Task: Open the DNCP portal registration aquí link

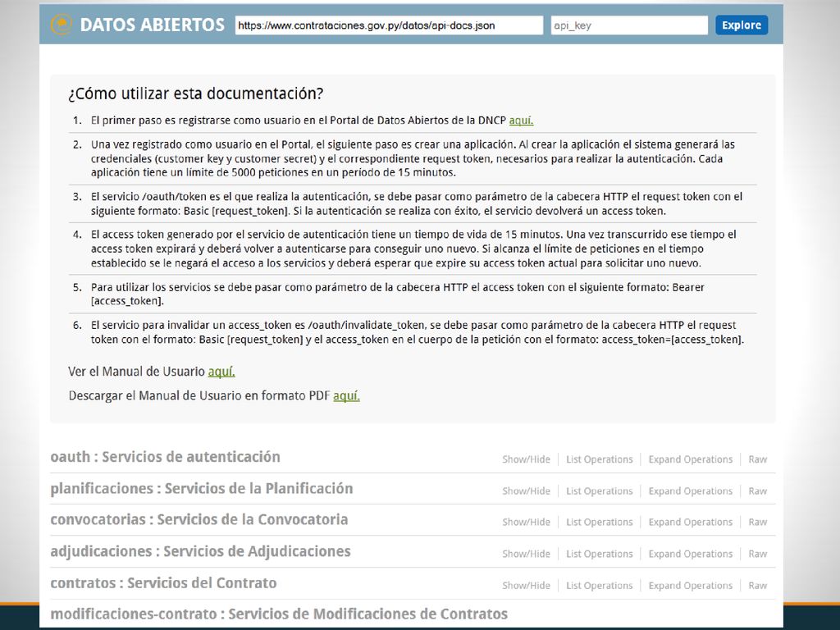Action: click(521, 121)
